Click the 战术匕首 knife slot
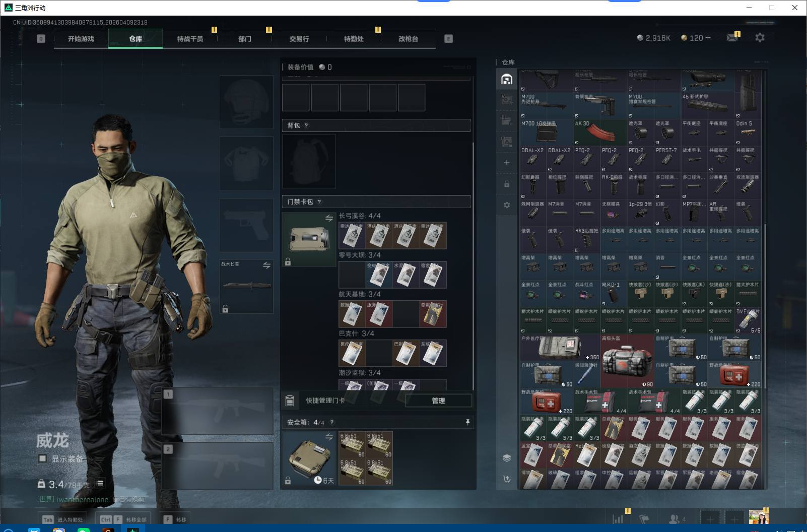This screenshot has width=807, height=532. click(x=246, y=286)
